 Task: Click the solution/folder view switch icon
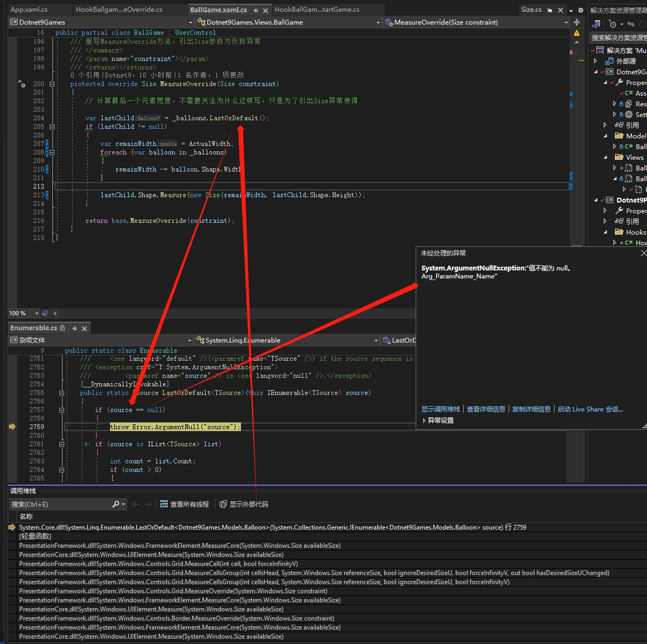point(597,24)
